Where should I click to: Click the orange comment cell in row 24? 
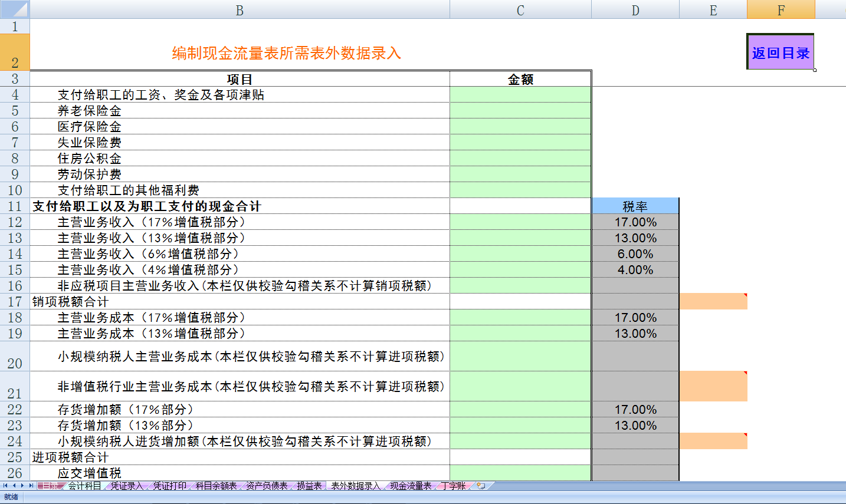click(713, 442)
